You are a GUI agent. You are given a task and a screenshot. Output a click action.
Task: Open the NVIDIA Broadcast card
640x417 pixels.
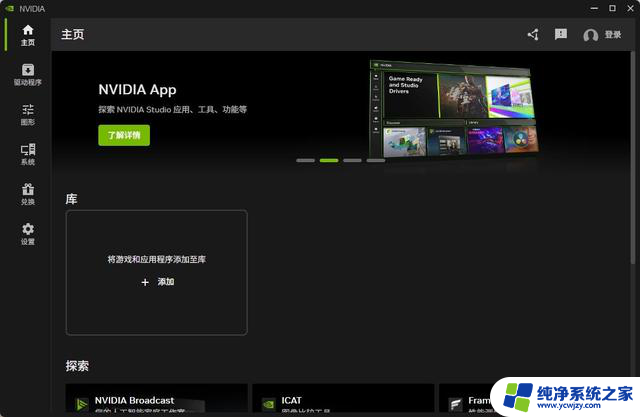(x=157, y=398)
